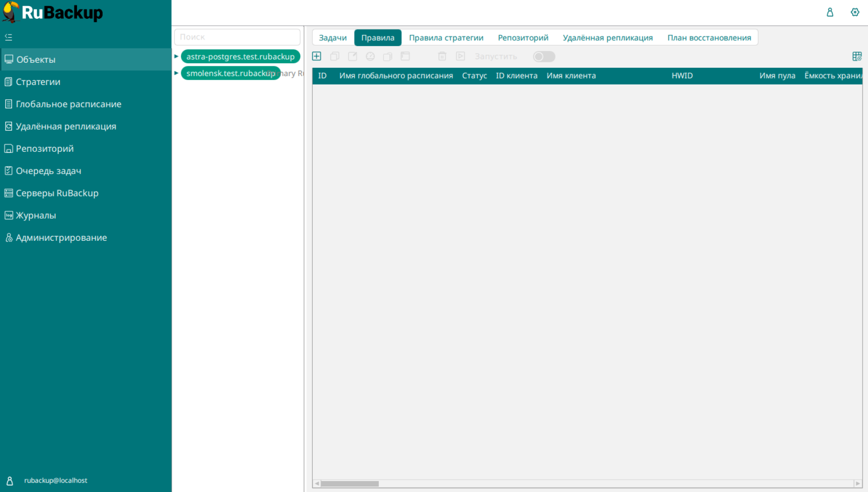Switch to the Задачи tab
This screenshot has width=868, height=492.
point(332,38)
